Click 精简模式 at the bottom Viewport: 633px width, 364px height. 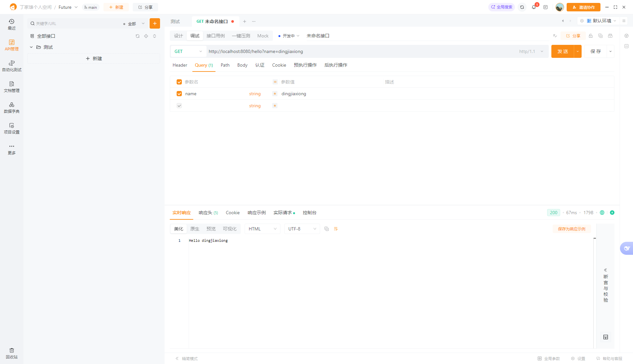[187, 358]
